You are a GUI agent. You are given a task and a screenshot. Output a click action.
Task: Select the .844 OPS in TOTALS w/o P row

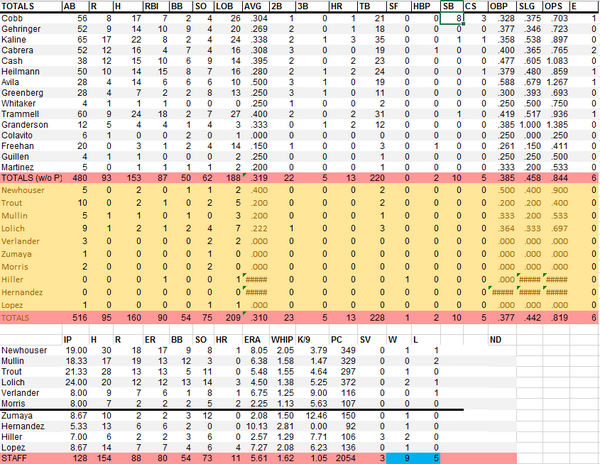[556, 178]
